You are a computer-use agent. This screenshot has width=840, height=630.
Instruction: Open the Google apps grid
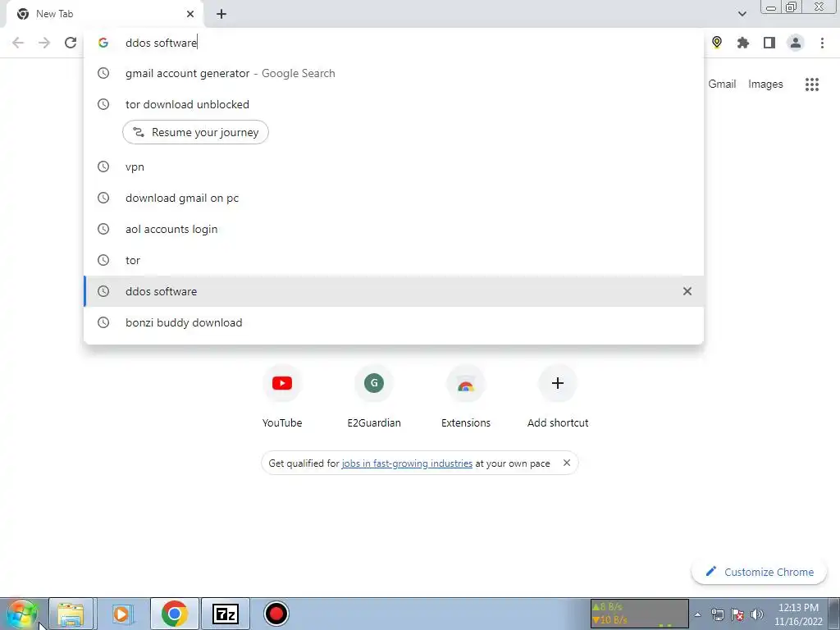click(811, 84)
